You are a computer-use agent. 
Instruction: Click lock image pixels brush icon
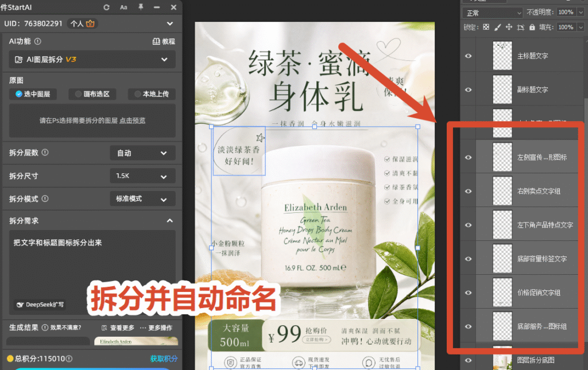(498, 27)
